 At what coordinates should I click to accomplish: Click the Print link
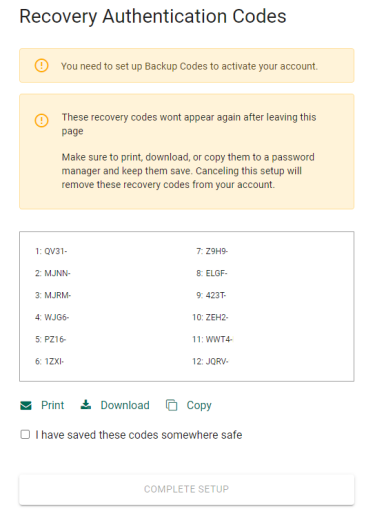coord(53,405)
